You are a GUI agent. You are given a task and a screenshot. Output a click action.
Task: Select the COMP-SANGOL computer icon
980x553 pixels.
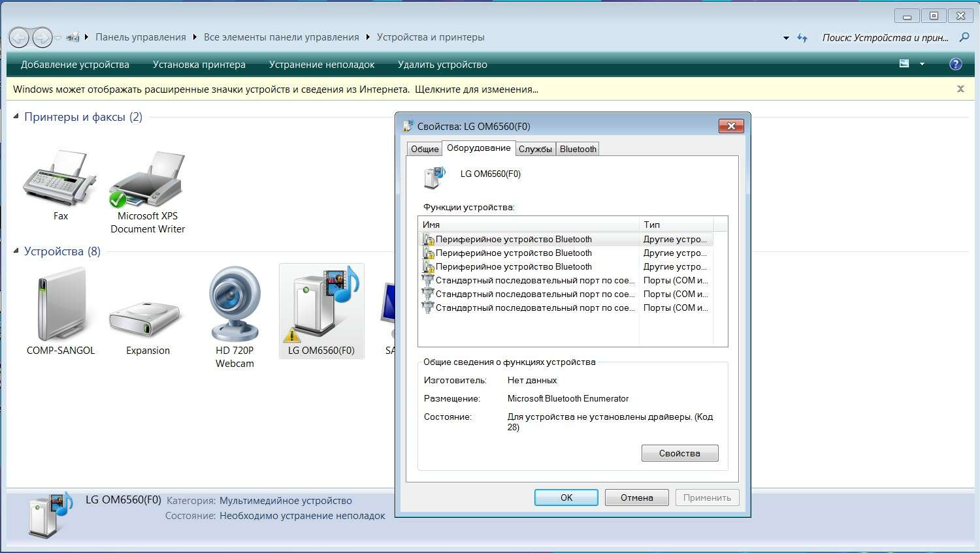pyautogui.click(x=61, y=312)
